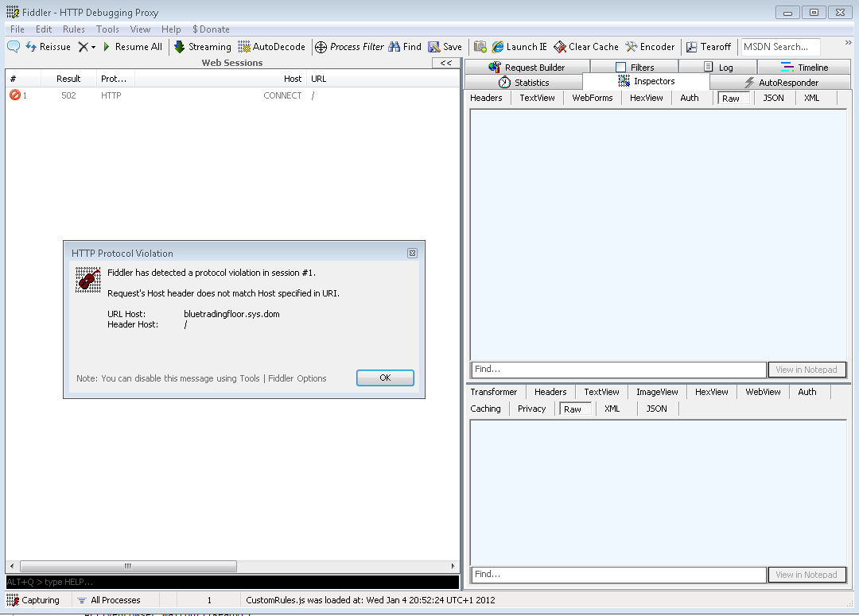859x616 pixels.
Task: Select request XML inspector tab
Action: point(811,98)
